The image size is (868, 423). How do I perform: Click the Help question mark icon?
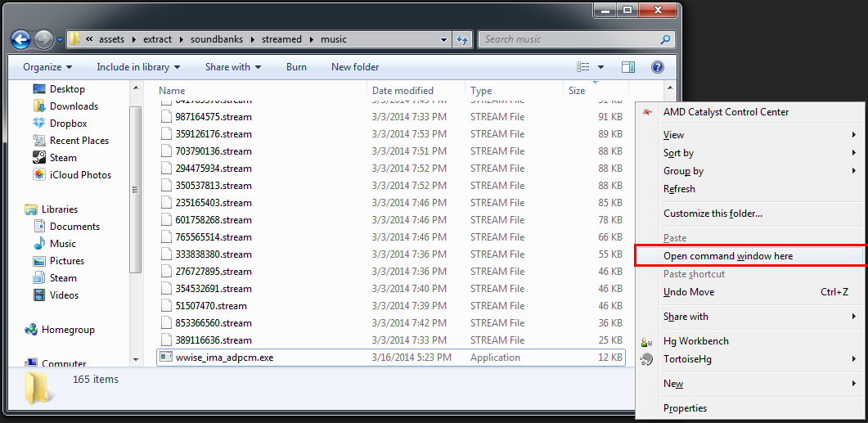click(x=657, y=67)
